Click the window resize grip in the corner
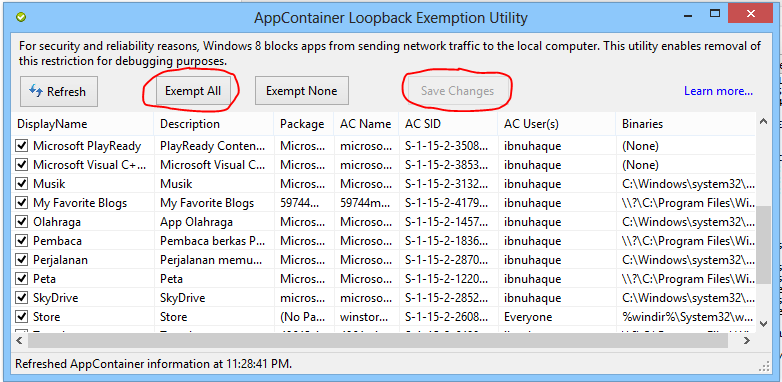This screenshot has height=382, width=782. click(x=764, y=367)
